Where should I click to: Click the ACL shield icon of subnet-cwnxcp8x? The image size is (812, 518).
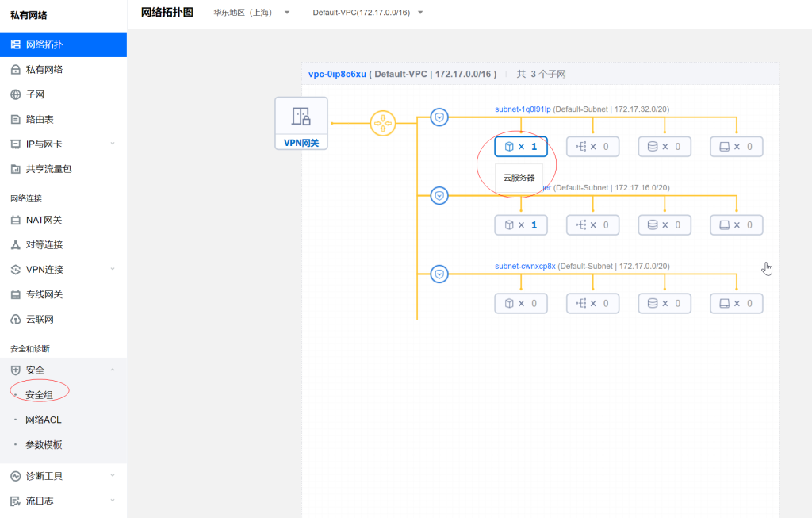point(439,274)
